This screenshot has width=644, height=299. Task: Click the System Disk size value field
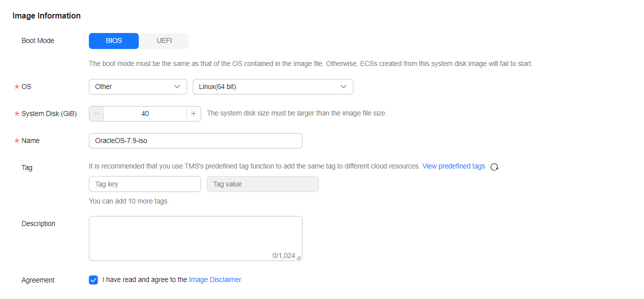(x=145, y=113)
